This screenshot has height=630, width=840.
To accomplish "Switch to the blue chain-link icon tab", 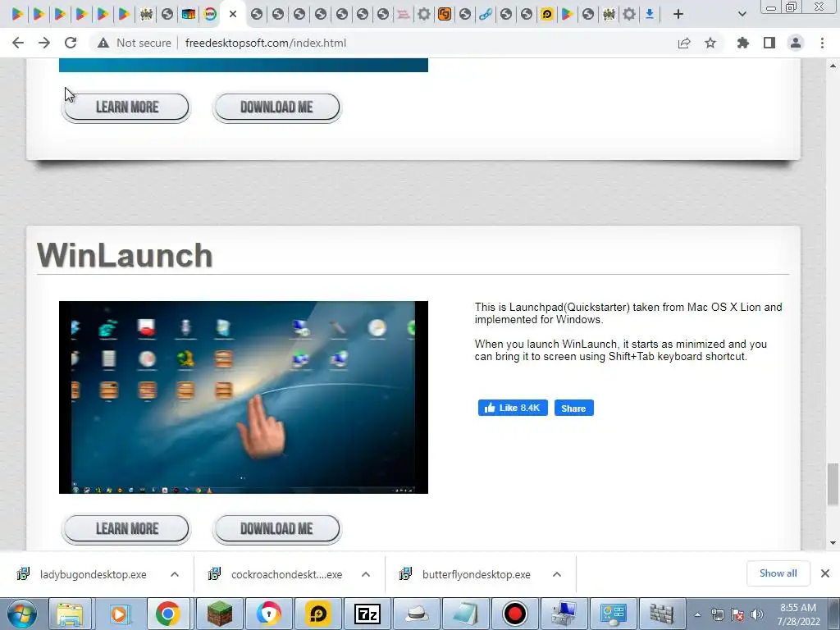I will [x=486, y=14].
